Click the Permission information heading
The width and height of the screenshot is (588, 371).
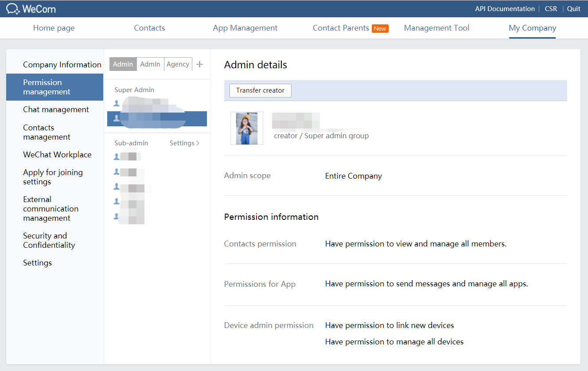tap(271, 217)
